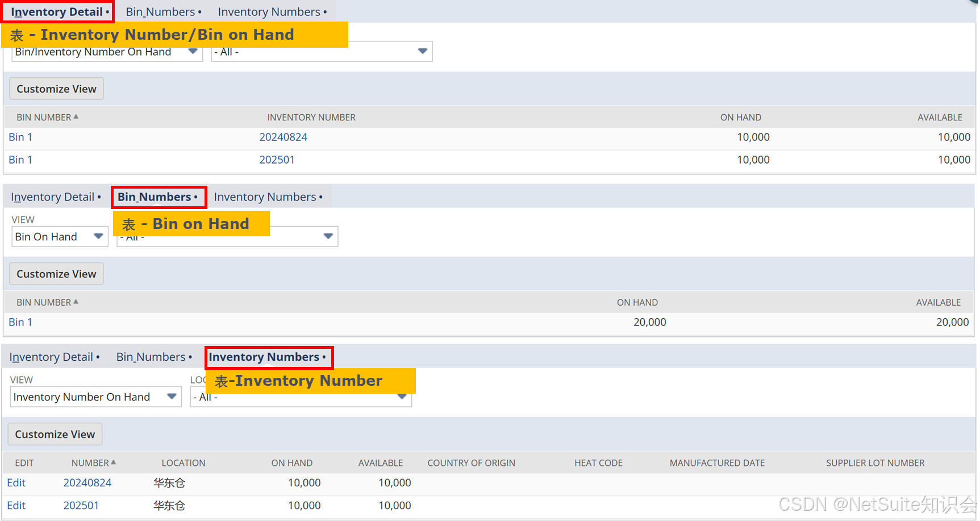This screenshot has height=521, width=980.
Task: Click Edit next to number 202501
Action: coord(15,505)
